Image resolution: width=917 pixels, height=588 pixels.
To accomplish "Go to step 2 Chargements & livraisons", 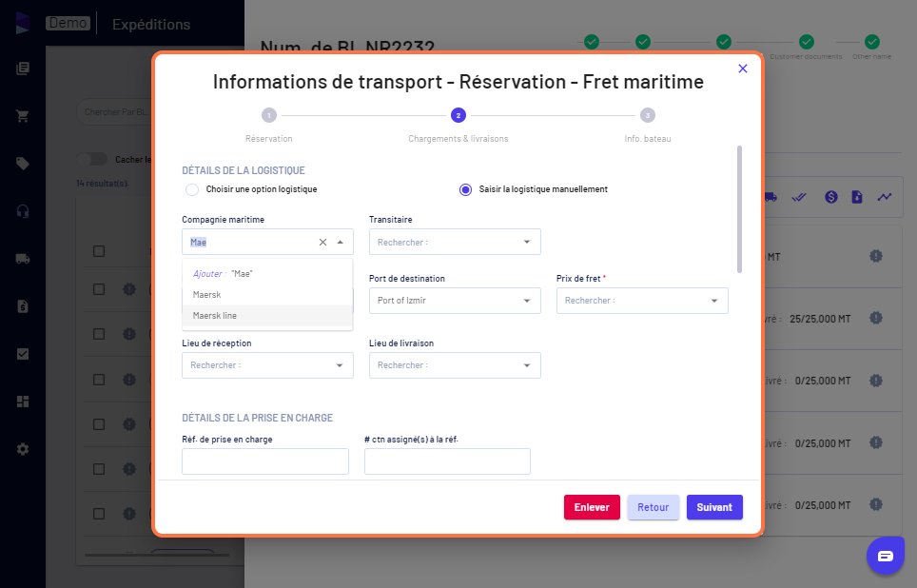I will (x=458, y=115).
